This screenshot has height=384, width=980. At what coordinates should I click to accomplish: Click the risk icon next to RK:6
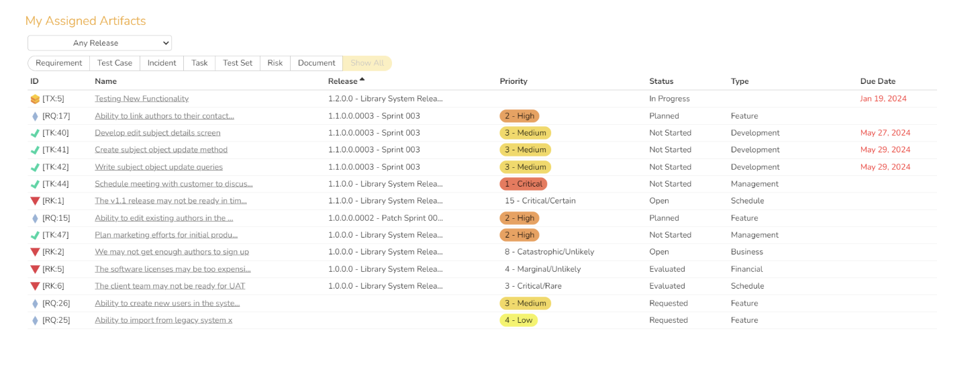tap(35, 286)
